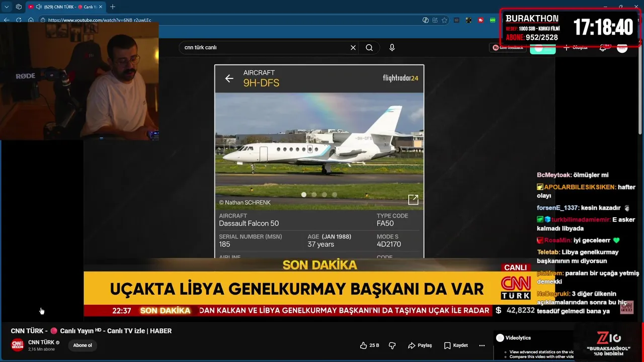Select the fourth photo carousel dot

tap(335, 195)
